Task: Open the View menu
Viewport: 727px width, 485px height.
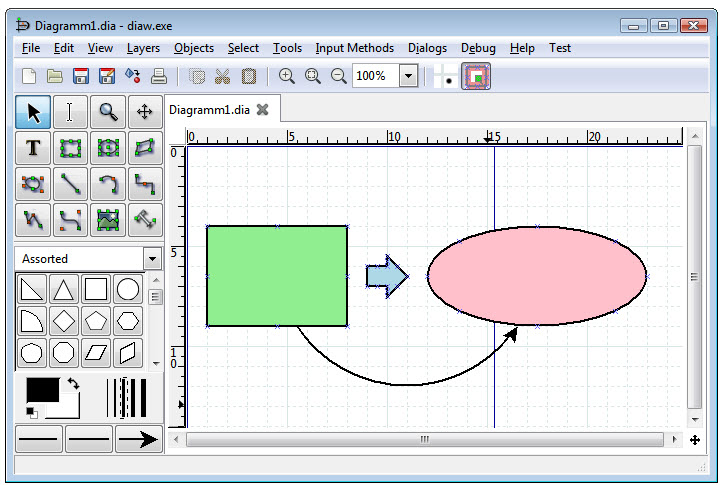Action: tap(100, 48)
